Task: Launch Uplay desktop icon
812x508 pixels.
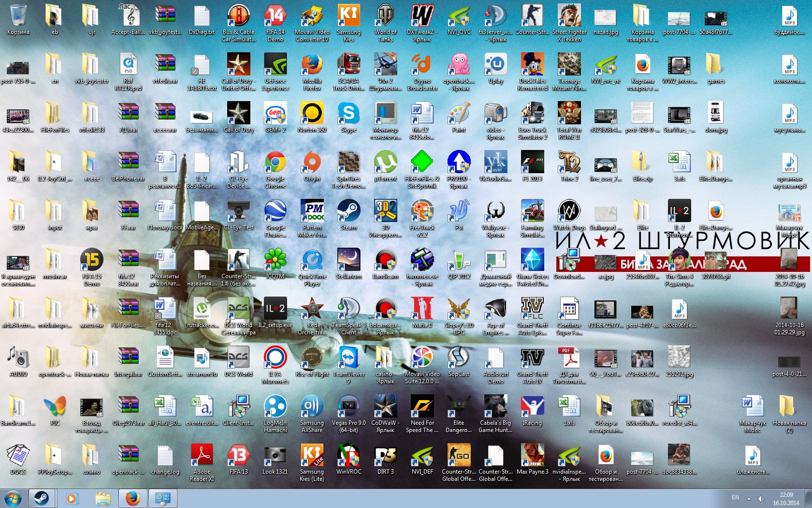Action: click(x=495, y=69)
